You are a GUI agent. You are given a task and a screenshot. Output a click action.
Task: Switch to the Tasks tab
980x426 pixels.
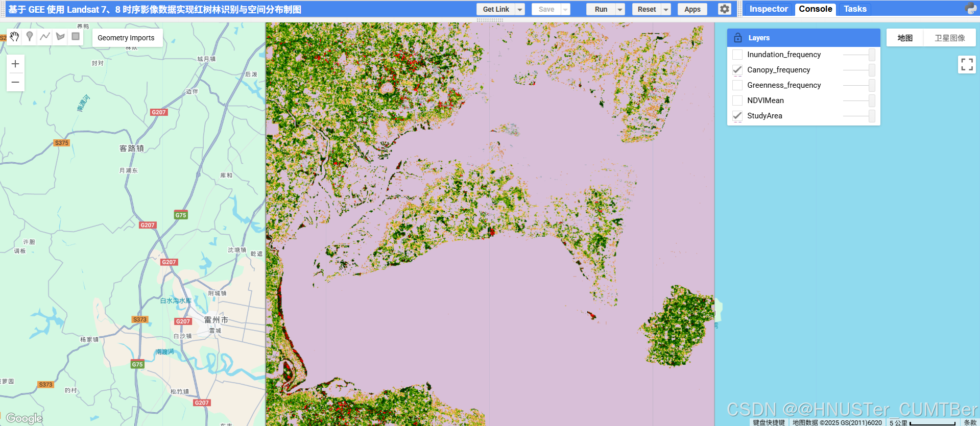[x=855, y=9]
